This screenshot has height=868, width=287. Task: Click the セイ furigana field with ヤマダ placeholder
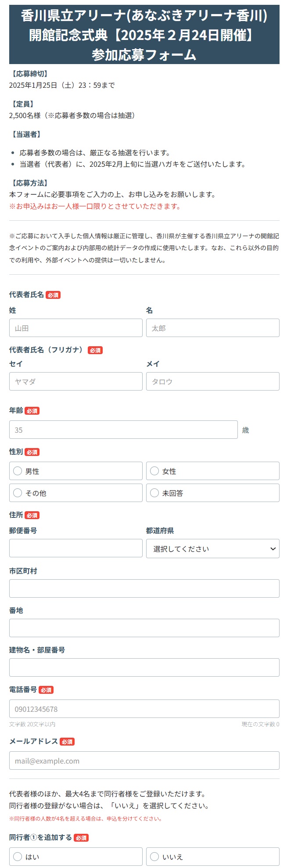(76, 381)
